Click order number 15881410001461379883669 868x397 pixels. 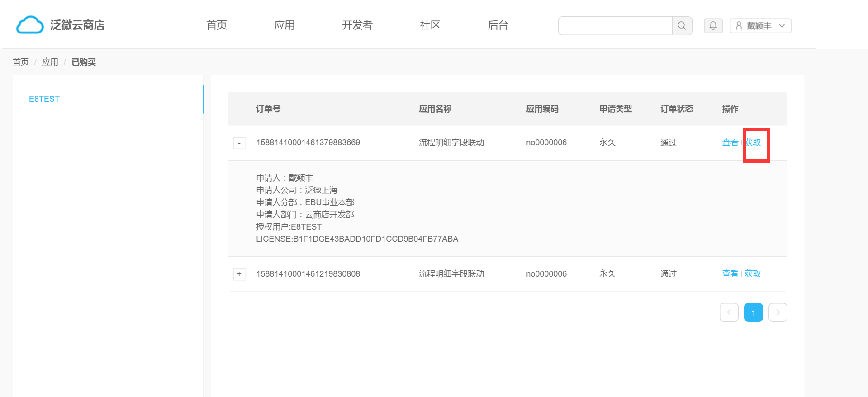[308, 143]
